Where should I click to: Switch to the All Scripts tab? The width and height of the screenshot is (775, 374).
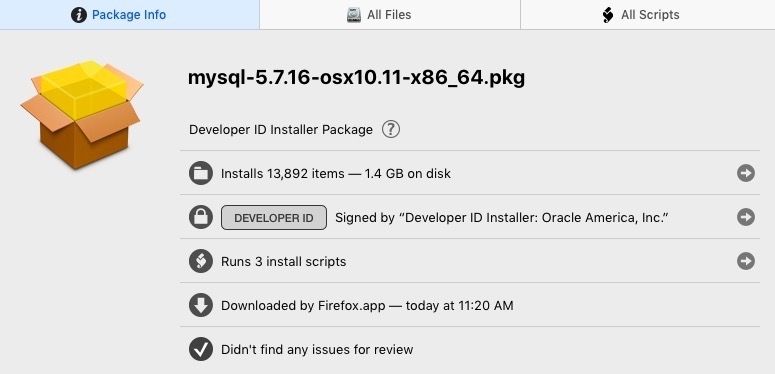648,15
